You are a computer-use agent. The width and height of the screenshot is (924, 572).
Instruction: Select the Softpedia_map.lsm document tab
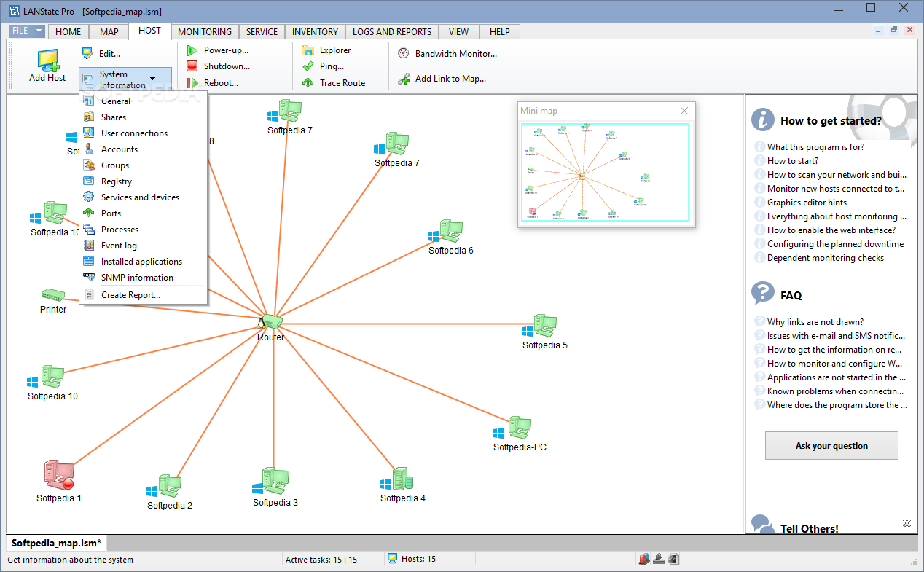point(57,543)
